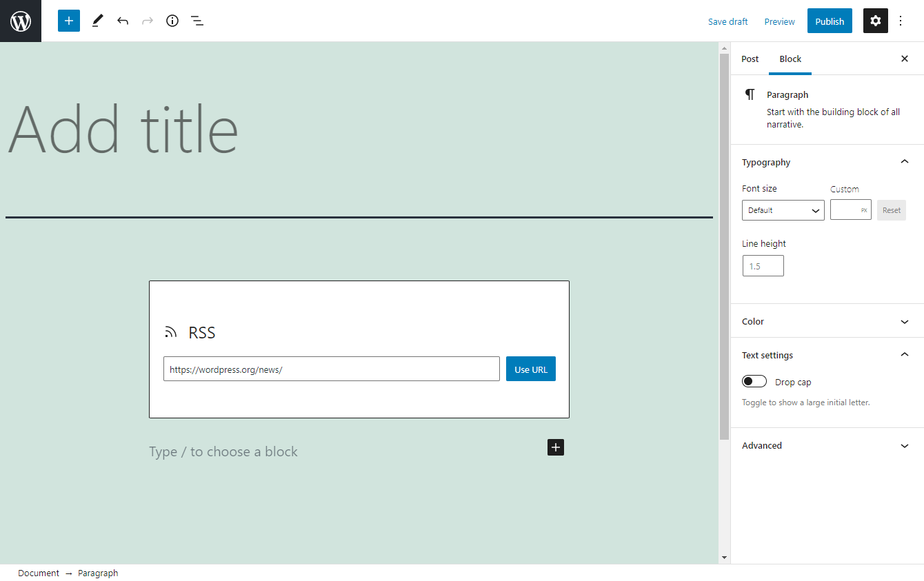The width and height of the screenshot is (924, 581).
Task: Open the content details info icon
Action: 172,21
